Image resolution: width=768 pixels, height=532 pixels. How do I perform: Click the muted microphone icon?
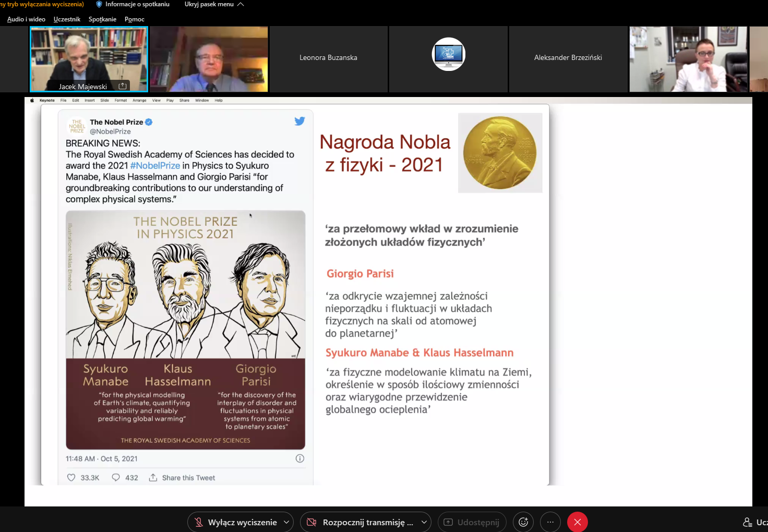pos(199,522)
